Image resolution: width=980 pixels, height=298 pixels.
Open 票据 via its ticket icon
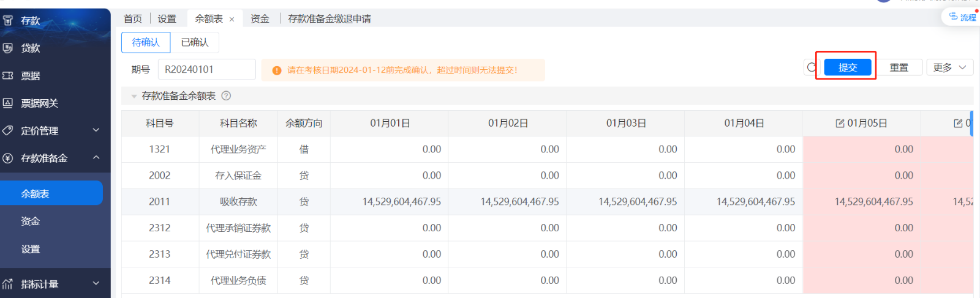pos(8,76)
